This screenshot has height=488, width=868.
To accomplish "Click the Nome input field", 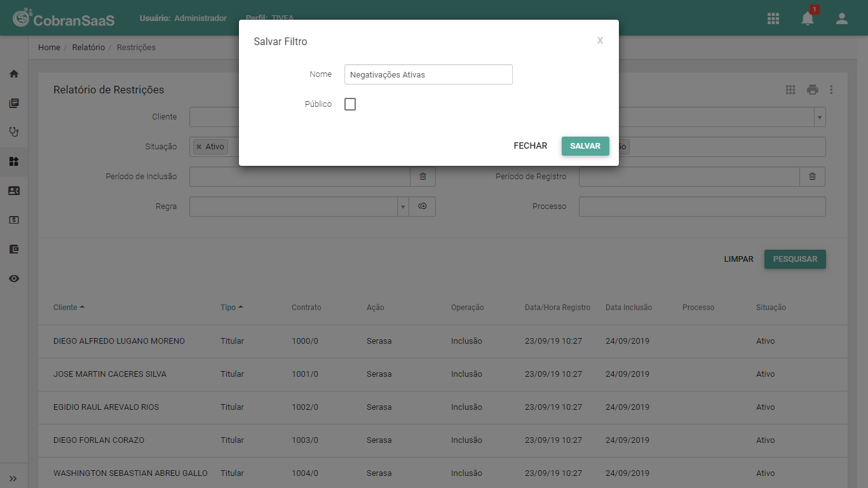I will point(428,74).
